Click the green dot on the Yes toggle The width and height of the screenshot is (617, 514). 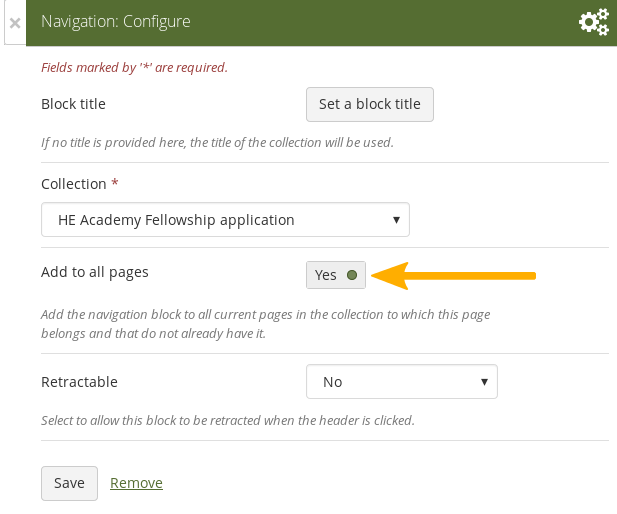(x=351, y=275)
